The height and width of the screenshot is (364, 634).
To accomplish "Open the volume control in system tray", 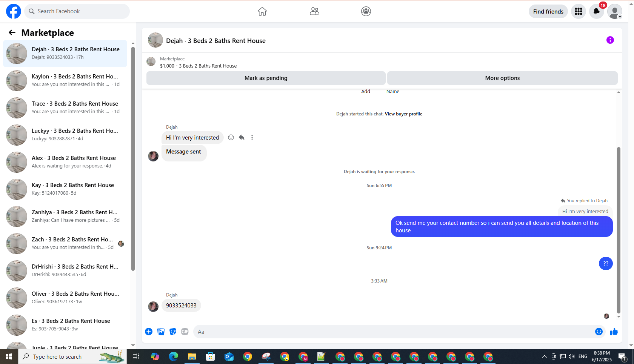I will click(x=571, y=356).
